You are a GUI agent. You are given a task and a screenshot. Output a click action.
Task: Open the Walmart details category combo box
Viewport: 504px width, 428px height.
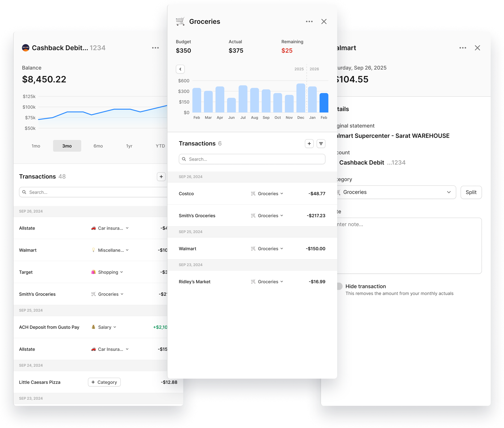[395, 192]
